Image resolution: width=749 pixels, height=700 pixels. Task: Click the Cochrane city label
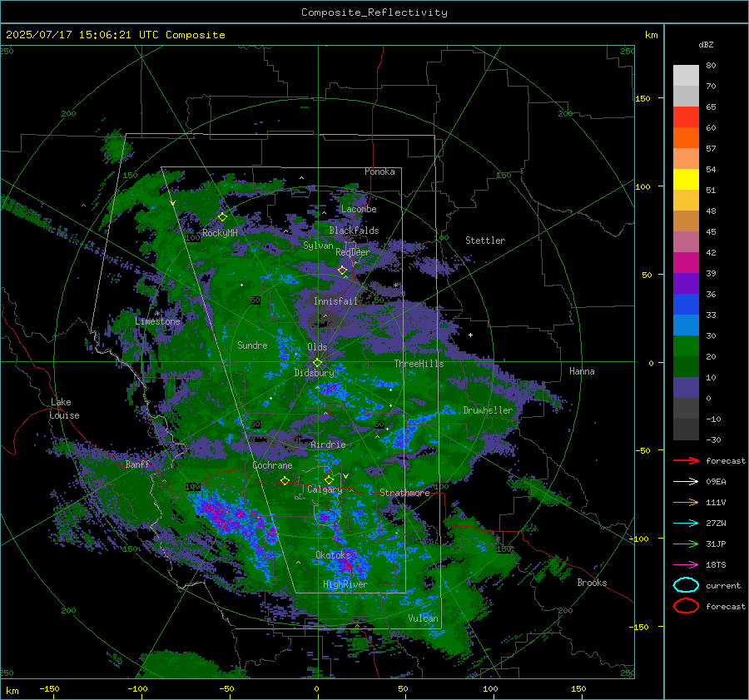tap(272, 465)
